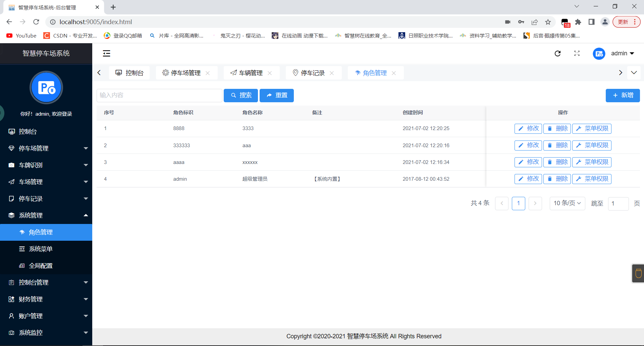This screenshot has height=346, width=644.
Task: Select 角色管理 in the sidebar
Action: pyautogui.click(x=46, y=232)
